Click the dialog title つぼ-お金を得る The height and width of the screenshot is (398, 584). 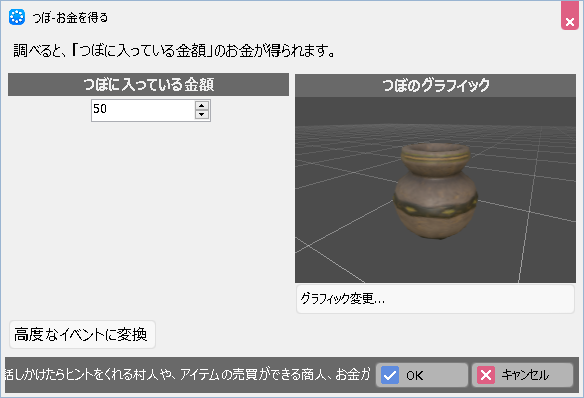click(70, 17)
